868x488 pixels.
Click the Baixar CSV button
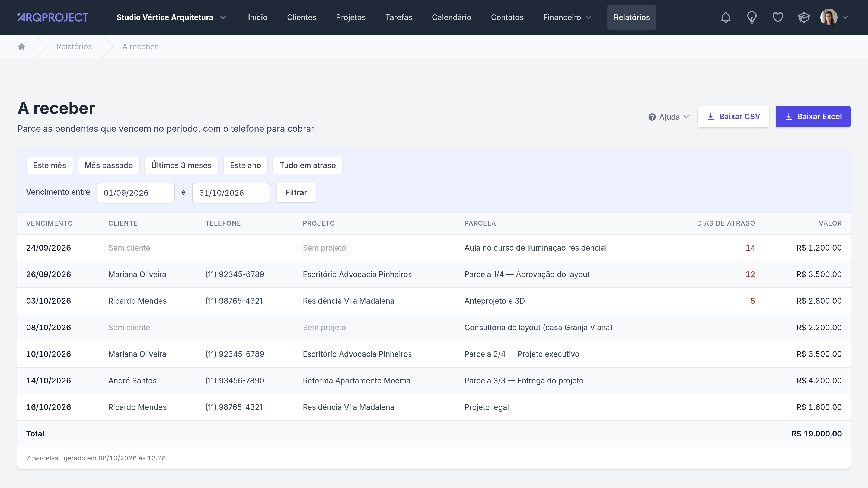click(733, 117)
